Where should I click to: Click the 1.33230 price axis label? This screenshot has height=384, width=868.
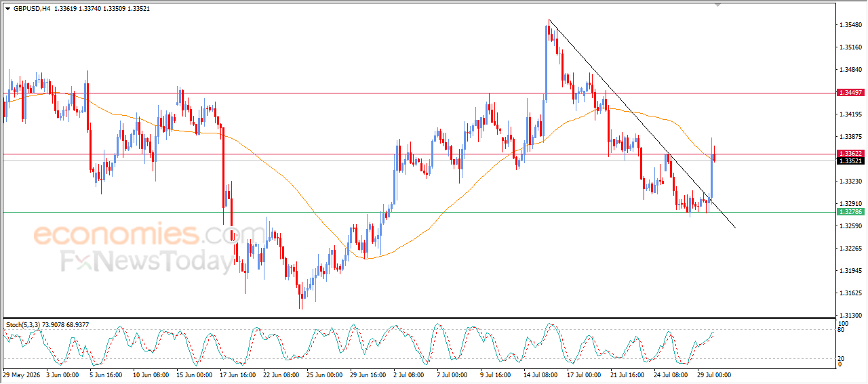click(850, 182)
